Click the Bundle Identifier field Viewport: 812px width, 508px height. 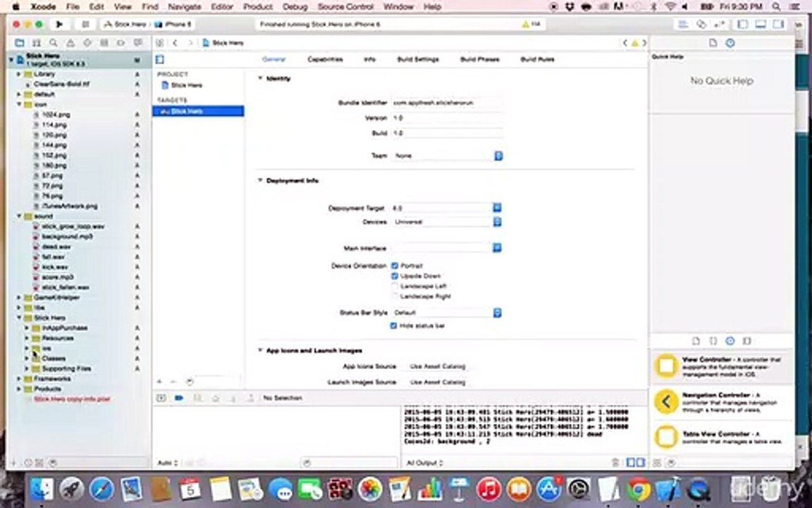point(447,102)
